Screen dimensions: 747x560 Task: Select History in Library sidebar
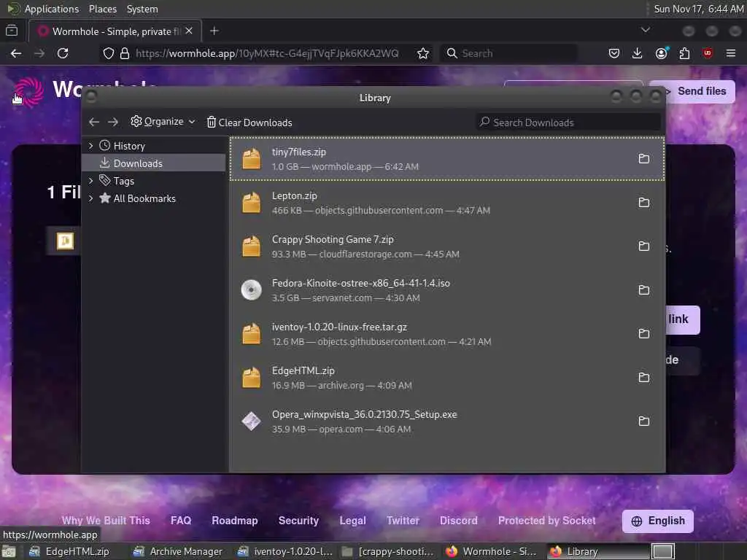click(x=153, y=146)
